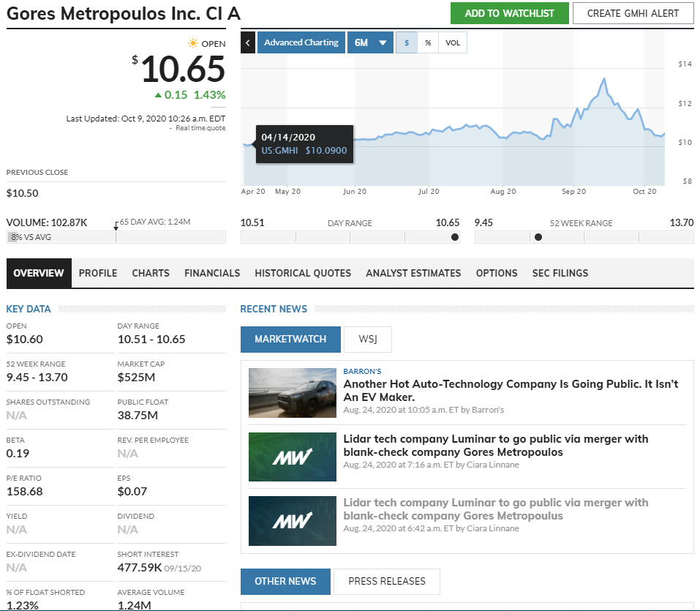700x611 pixels.
Task: Open the grayed Luminar 'Gores Metropoulus' article
Action: tap(495, 509)
